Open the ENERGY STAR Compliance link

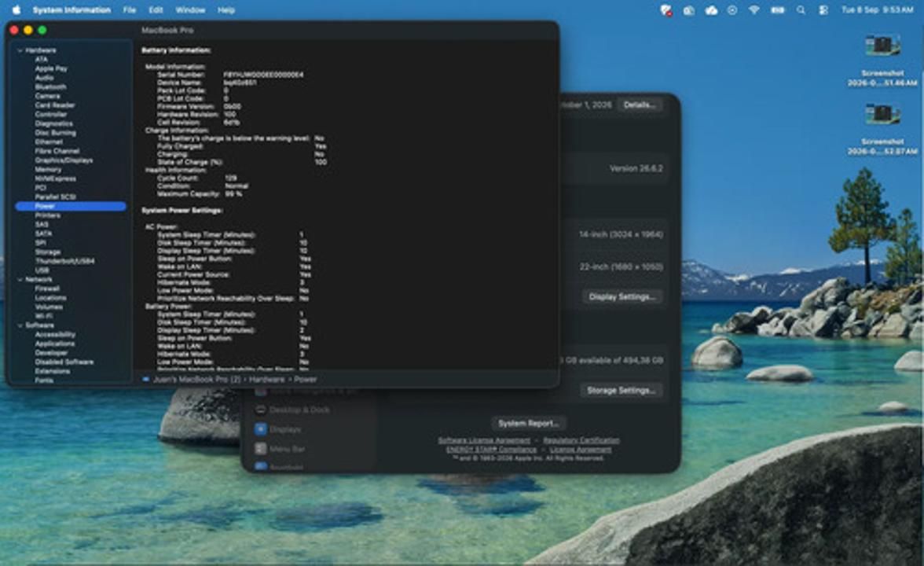coord(492,450)
